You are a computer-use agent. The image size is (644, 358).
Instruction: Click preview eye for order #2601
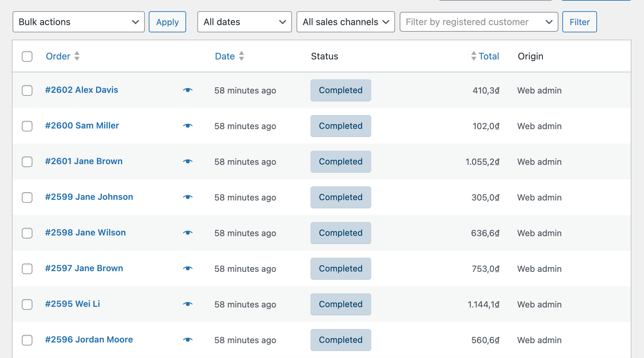(x=188, y=161)
